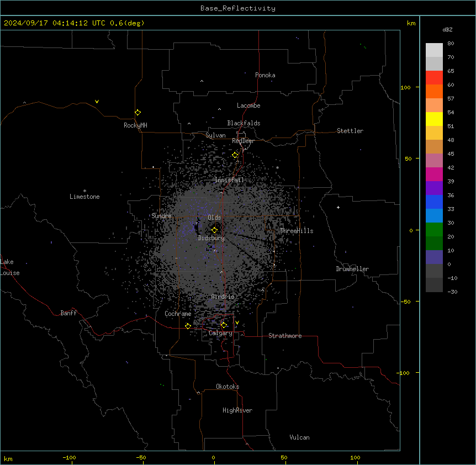The height and width of the screenshot is (465, 476).
Task: Click the -100 tick label on bottom axis
Action: pos(69,457)
